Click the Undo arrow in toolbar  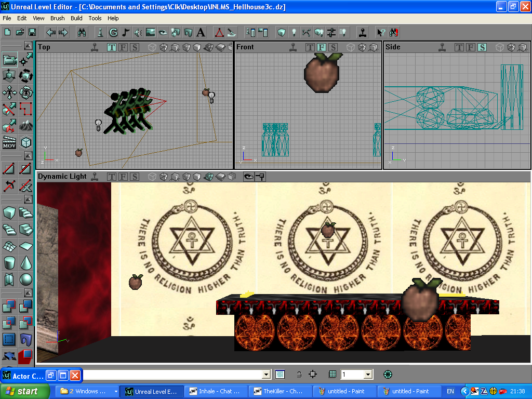(51, 32)
